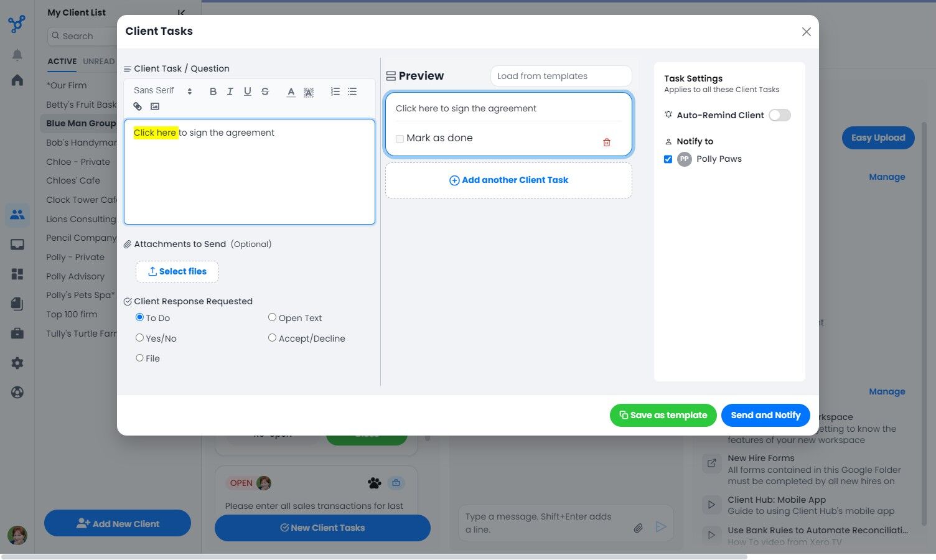The height and width of the screenshot is (560, 936).
Task: Apply strikethrough formatting
Action: [265, 91]
